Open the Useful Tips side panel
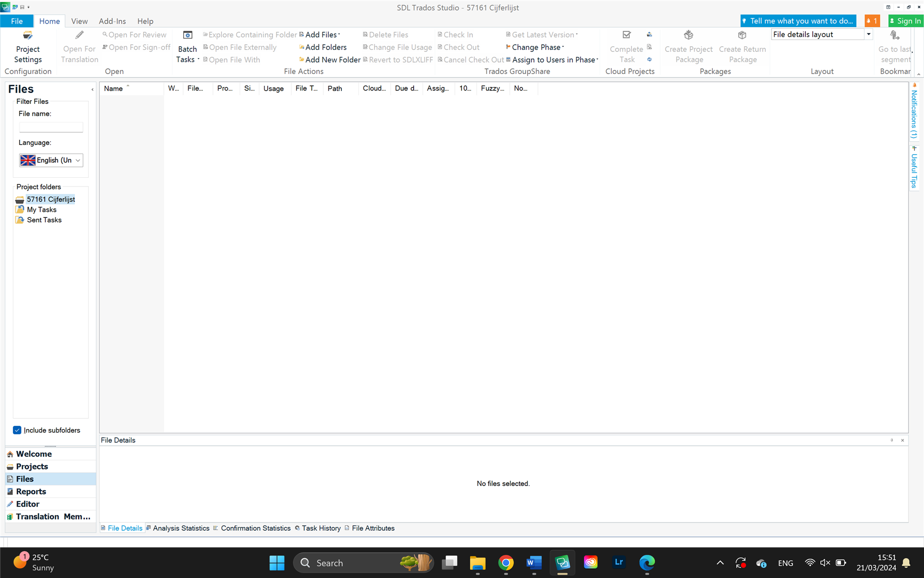Screen dimensions: 924x578 [x=914, y=167]
